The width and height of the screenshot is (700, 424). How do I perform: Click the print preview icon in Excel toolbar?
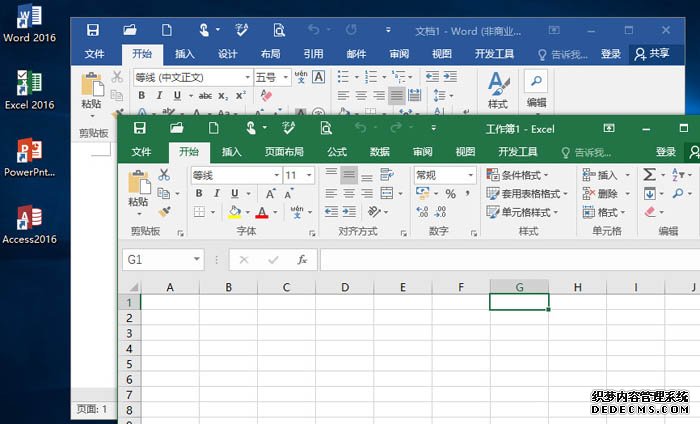pos(326,129)
